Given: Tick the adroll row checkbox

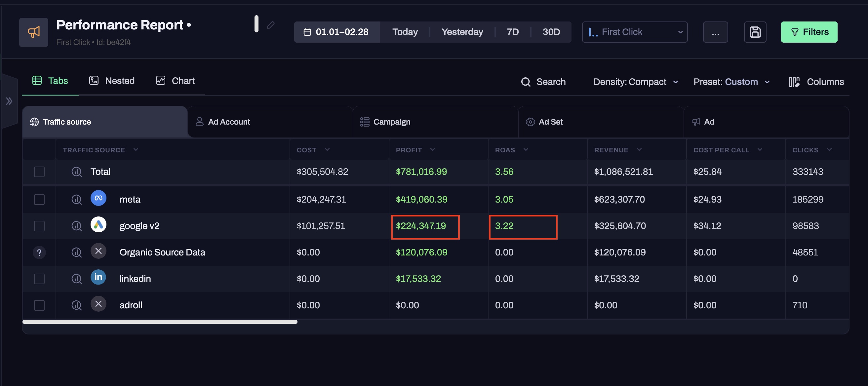Looking at the screenshot, I should (x=39, y=305).
